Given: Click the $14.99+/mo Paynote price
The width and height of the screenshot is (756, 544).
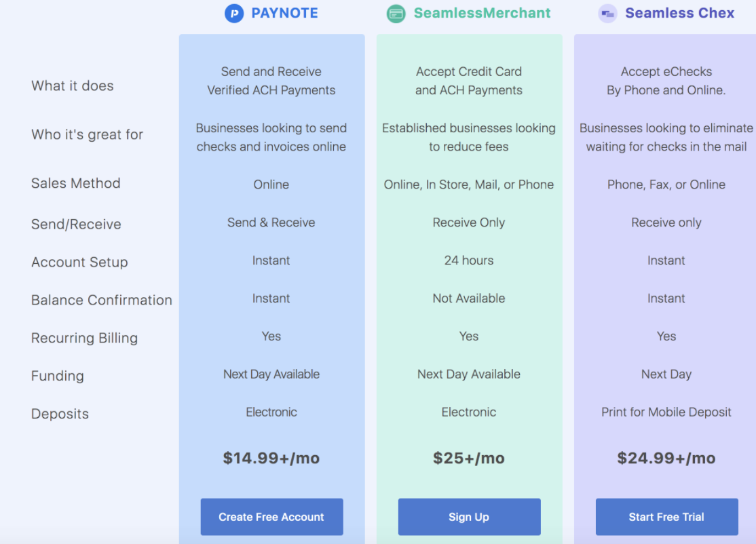Looking at the screenshot, I should click(x=271, y=458).
